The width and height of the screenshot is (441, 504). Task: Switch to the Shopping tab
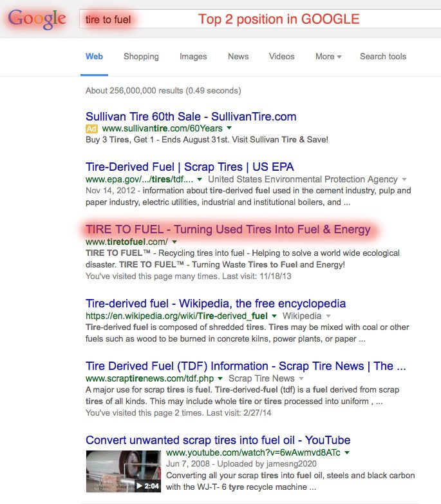click(142, 57)
